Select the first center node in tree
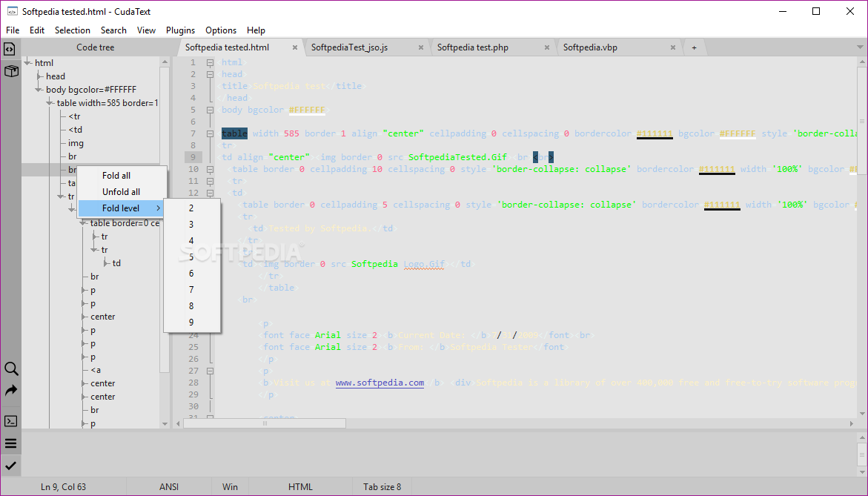 coord(103,317)
